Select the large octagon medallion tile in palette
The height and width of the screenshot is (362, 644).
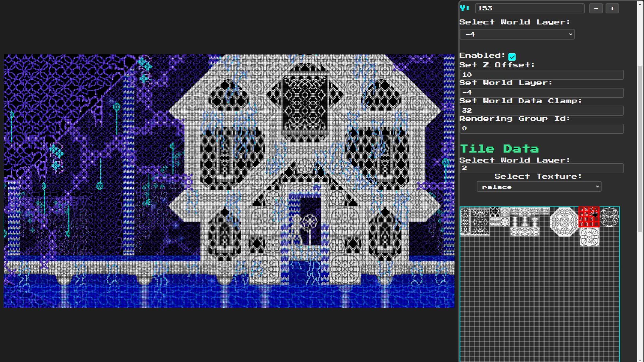(x=564, y=222)
